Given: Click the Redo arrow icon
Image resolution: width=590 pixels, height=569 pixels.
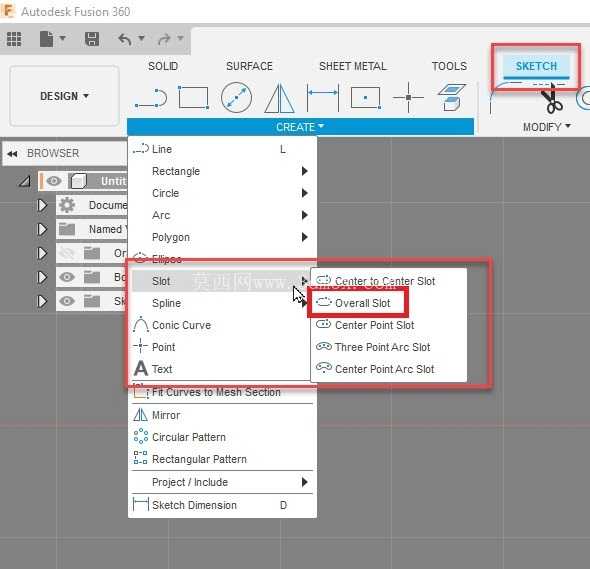Looking at the screenshot, I should coord(164,39).
